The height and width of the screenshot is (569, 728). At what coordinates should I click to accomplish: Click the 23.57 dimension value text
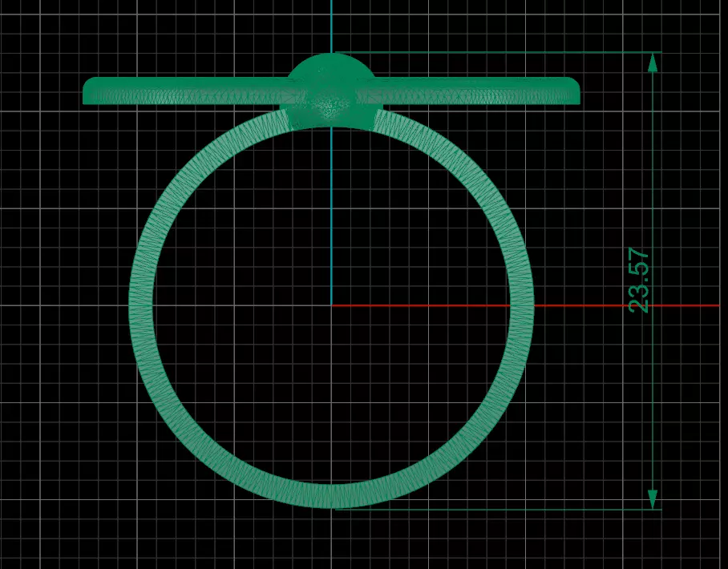(639, 280)
